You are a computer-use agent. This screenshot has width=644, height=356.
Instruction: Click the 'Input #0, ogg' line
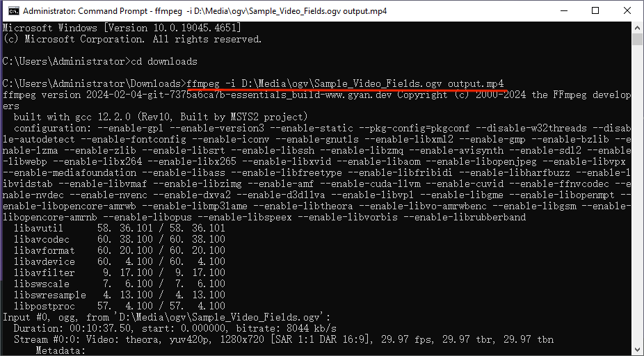[166, 317]
